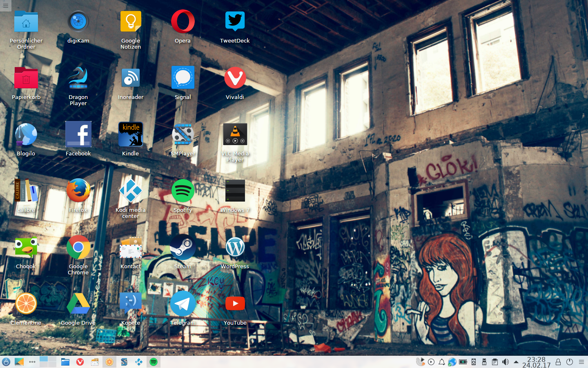The image size is (588, 368).
Task: Open Vivaldi browser desktop icon
Action: point(235,78)
